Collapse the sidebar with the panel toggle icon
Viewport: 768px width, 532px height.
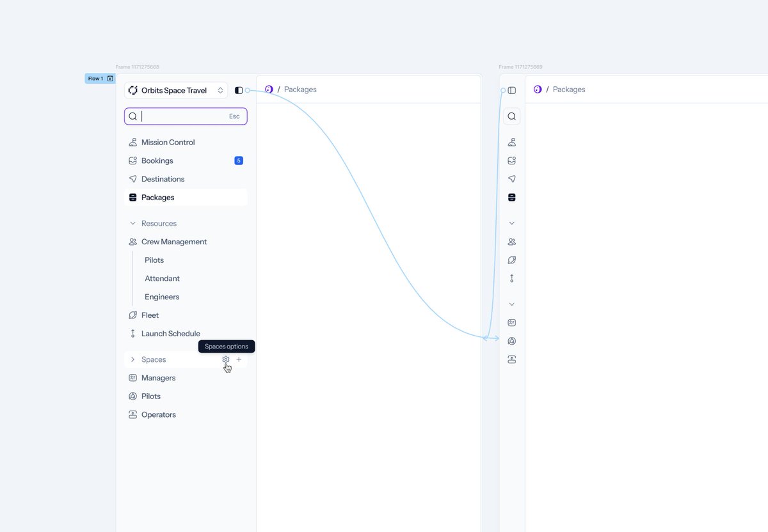(x=239, y=90)
